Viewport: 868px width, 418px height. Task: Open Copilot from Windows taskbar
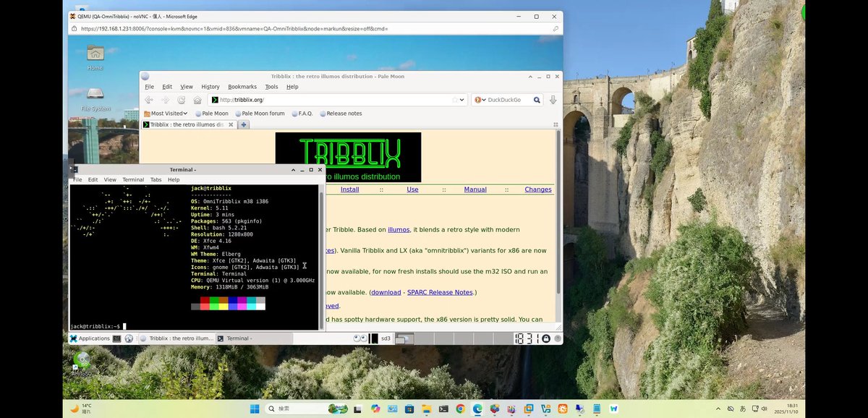pyautogui.click(x=375, y=409)
